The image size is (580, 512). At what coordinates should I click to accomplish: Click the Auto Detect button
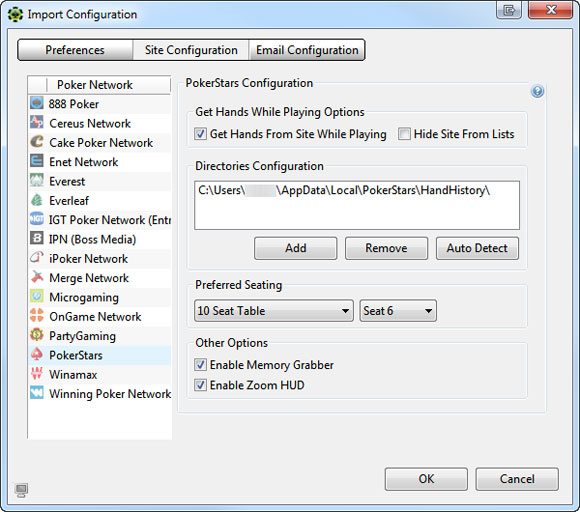tap(477, 248)
